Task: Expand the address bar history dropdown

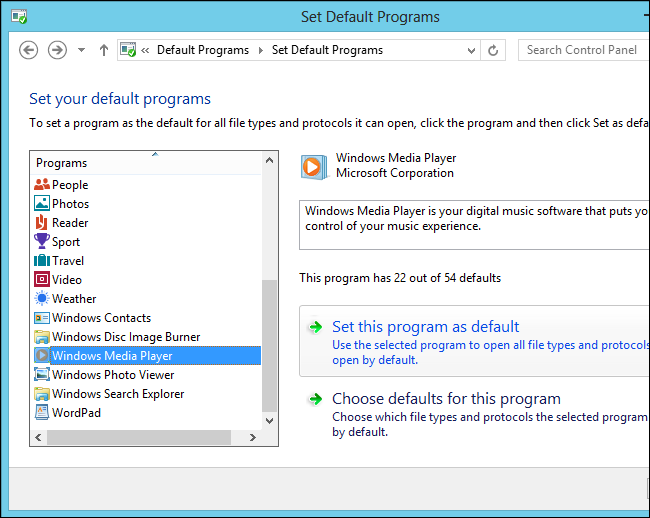Action: pos(469,50)
